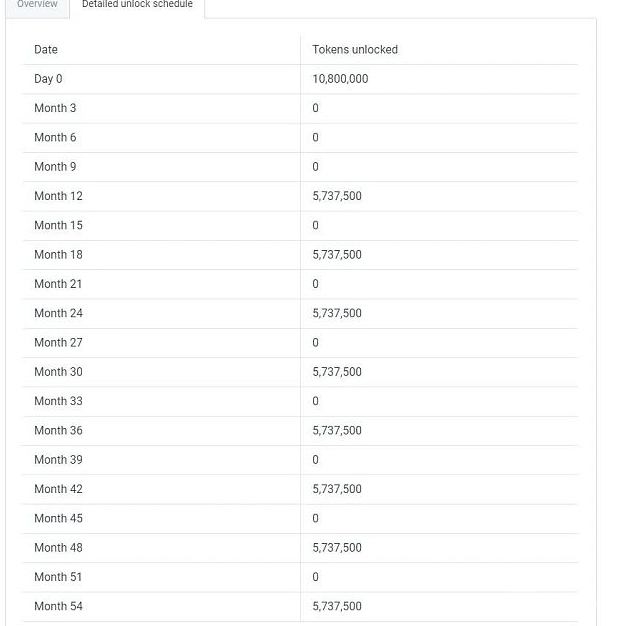This screenshot has width=617, height=626.
Task: Select the Month 54 row label
Action: coord(58,606)
